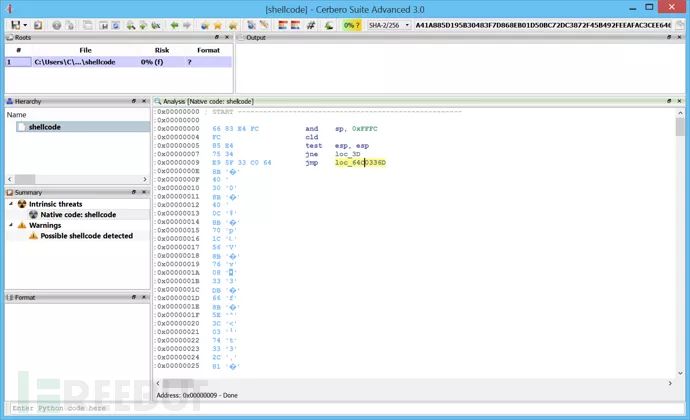The image size is (690, 420).
Task: Float the Roots panel using its undock icon
Action: click(x=217, y=37)
